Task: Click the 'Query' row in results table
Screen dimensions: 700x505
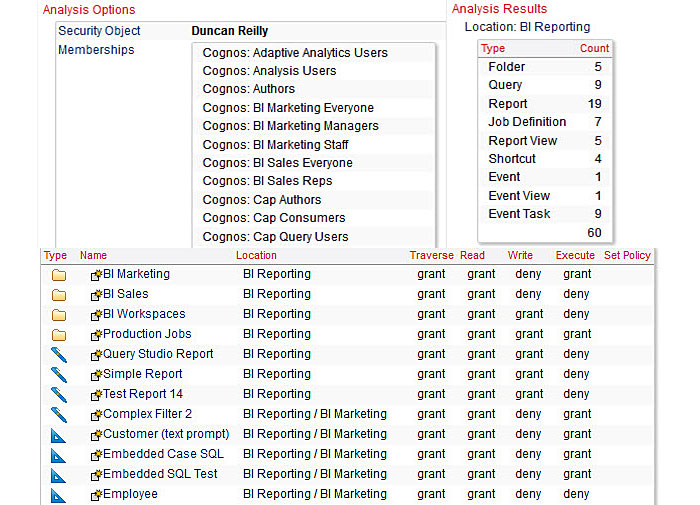Action: click(545, 85)
